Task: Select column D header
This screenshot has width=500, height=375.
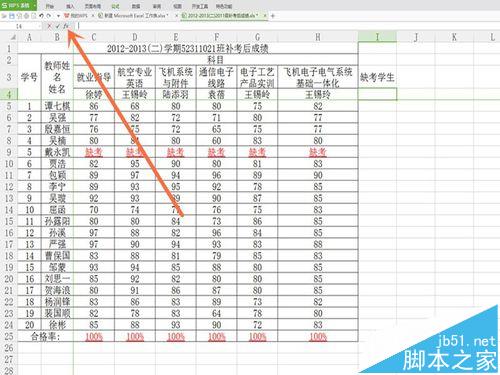Action: (135, 37)
